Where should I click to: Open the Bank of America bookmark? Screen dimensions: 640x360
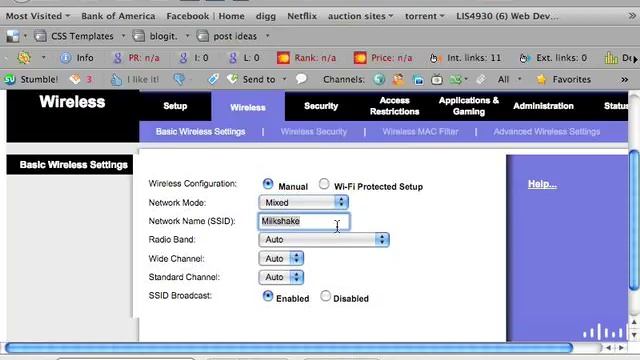coord(118,16)
